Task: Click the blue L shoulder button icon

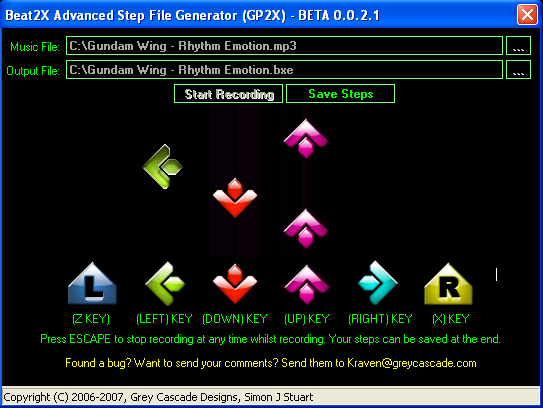Action: tap(92, 284)
